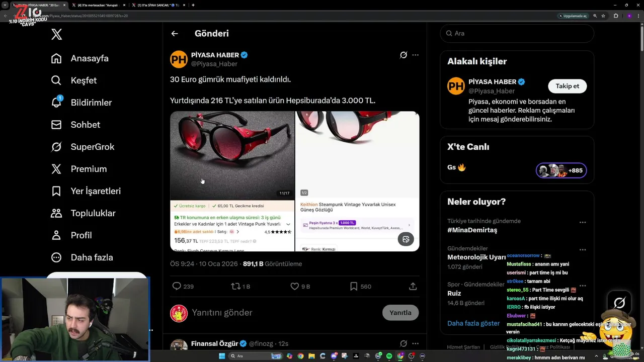This screenshot has height=362, width=644.
Task: Open the browser tab search dropdown
Action: (5, 5)
